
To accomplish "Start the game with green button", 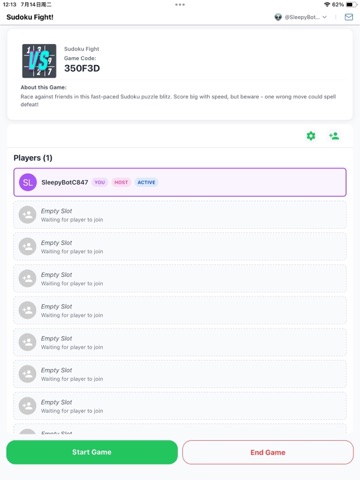I will [x=92, y=452].
